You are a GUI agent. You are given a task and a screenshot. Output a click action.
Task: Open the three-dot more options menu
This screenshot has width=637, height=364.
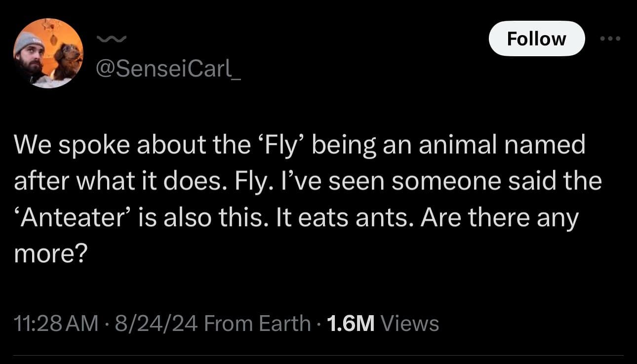[610, 38]
